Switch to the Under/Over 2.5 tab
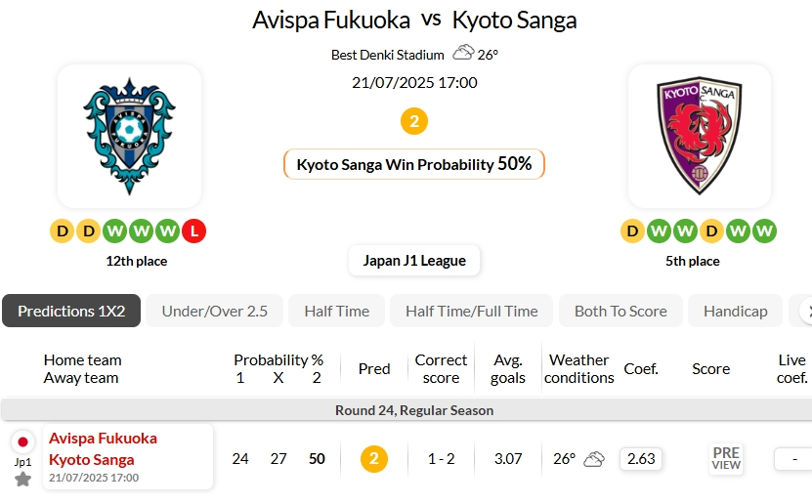The width and height of the screenshot is (812, 504). point(214,311)
